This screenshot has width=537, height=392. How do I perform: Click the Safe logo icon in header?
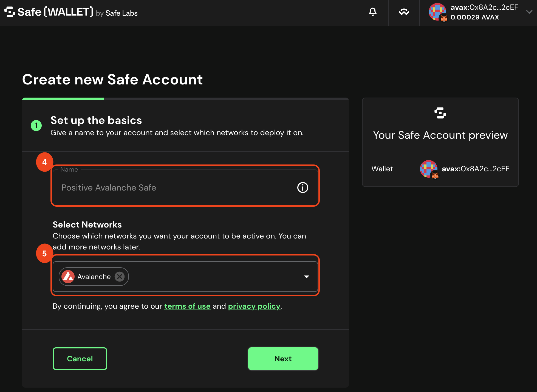pos(10,12)
